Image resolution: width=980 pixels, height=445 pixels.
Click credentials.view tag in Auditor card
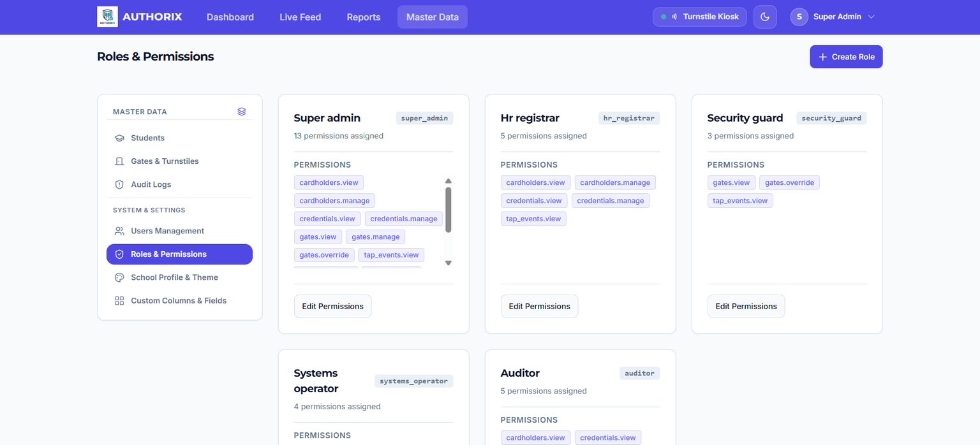point(608,437)
